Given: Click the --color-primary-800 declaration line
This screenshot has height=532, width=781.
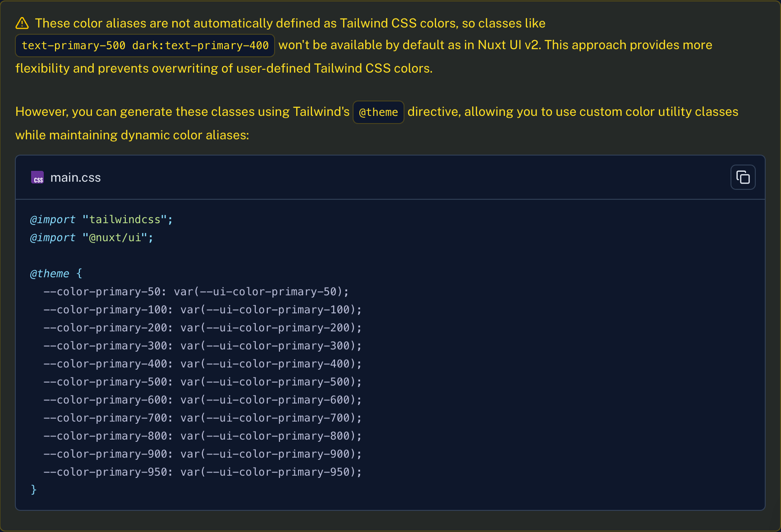Looking at the screenshot, I should [x=202, y=436].
